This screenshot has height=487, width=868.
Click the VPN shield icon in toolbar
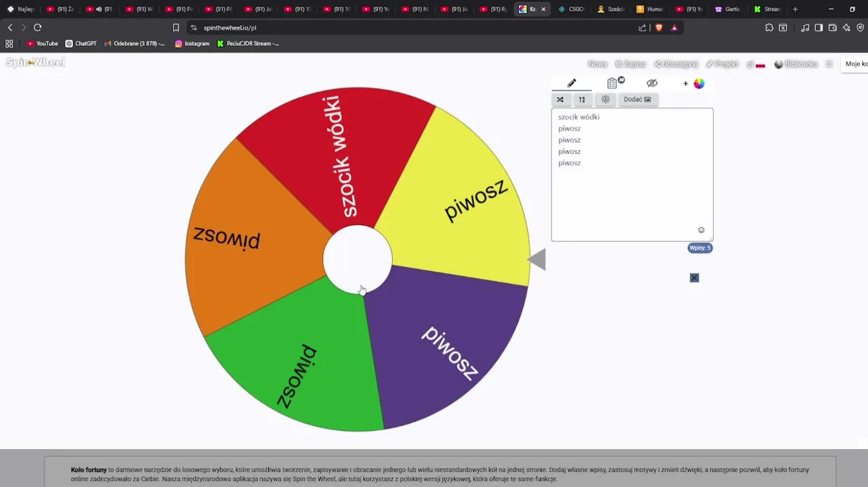point(861,28)
